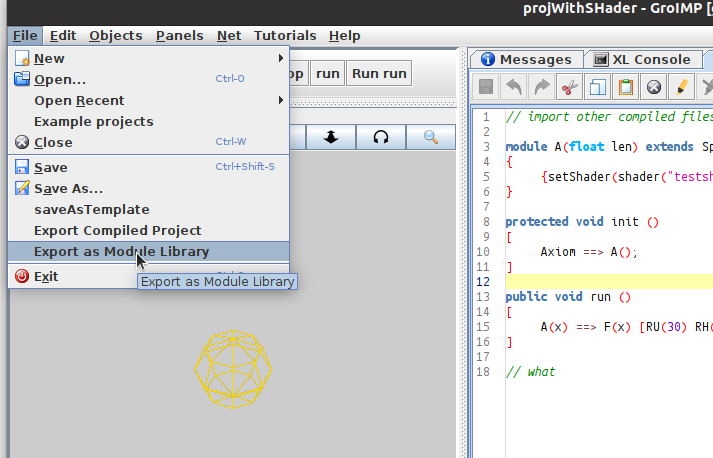Screen dimensions: 713x458
Task: Click the magnifier zoom icon in 3D view
Action: [431, 137]
